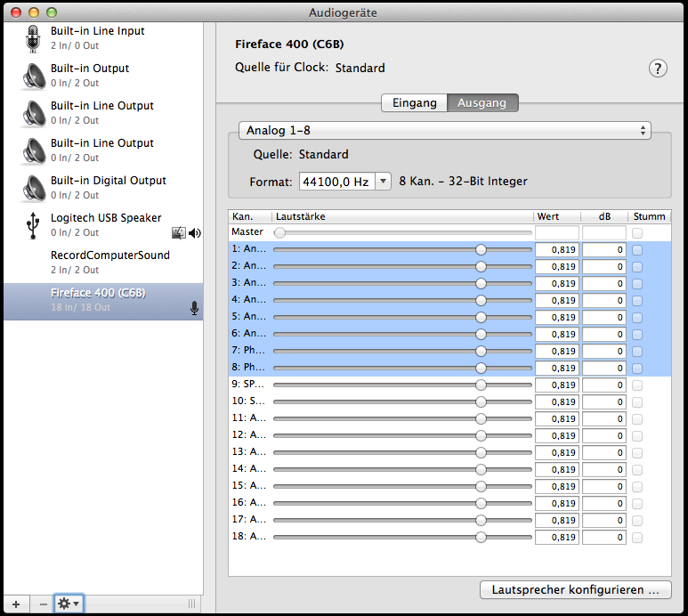This screenshot has width=688, height=616.
Task: Add a new device with plus button
Action: click(16, 604)
